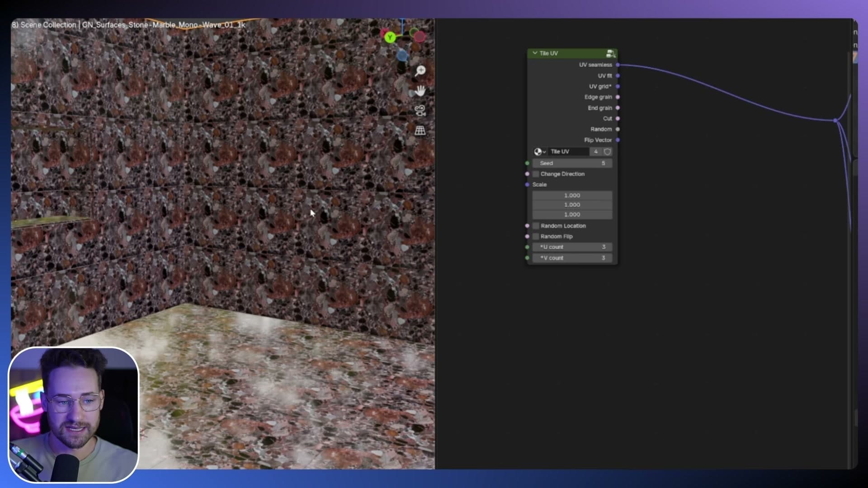Collapse the Tile UV node with header chevron
868x488 pixels.
click(535, 53)
